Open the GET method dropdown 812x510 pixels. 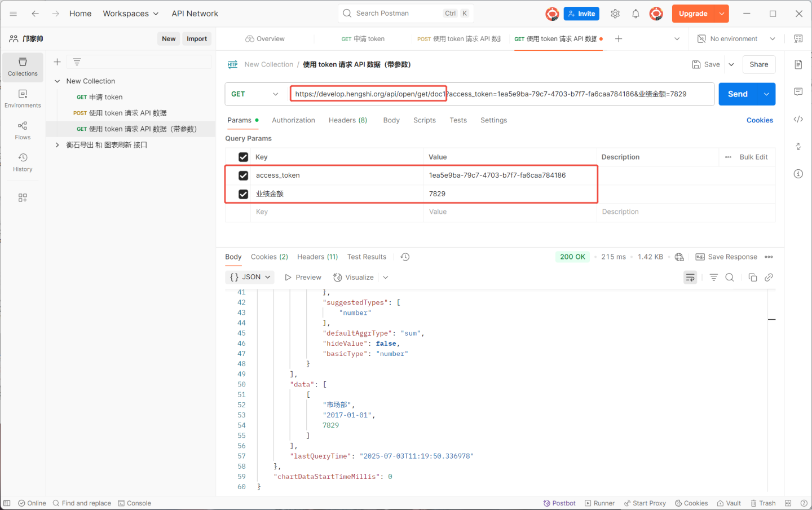tap(255, 94)
